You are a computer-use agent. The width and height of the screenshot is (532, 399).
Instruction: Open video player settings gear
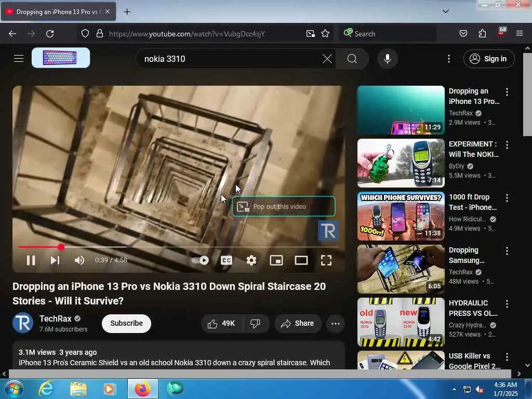251,260
